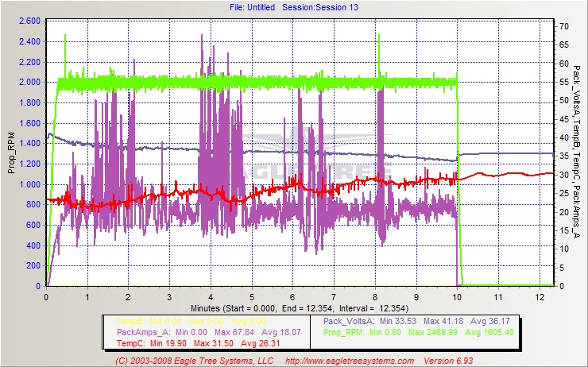588x367 pixels.
Task: Click the 2.000 label on RPM axis
Action: [x=29, y=82]
